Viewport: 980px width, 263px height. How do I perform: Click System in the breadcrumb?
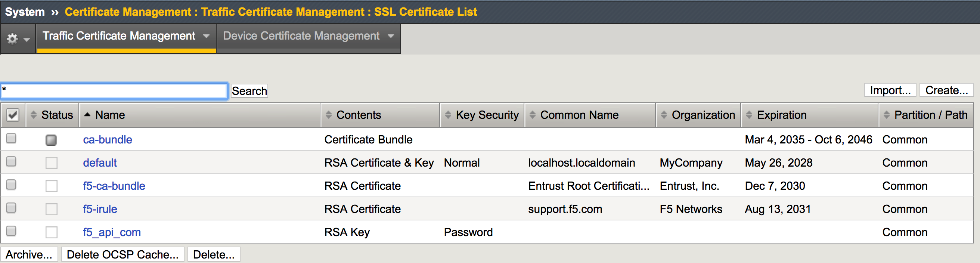tap(25, 12)
